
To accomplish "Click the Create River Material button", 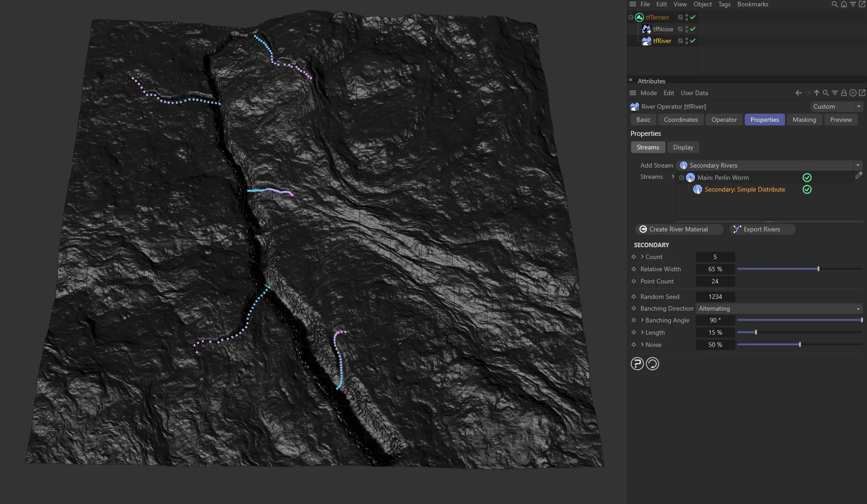I will (678, 229).
